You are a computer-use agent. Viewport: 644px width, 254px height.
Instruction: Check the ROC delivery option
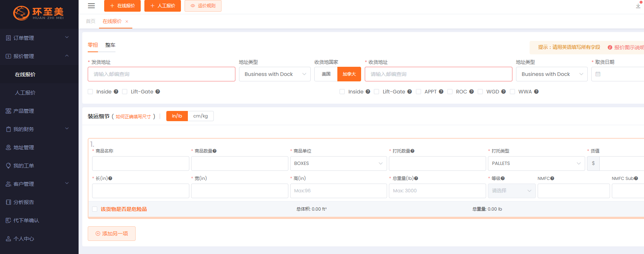450,92
